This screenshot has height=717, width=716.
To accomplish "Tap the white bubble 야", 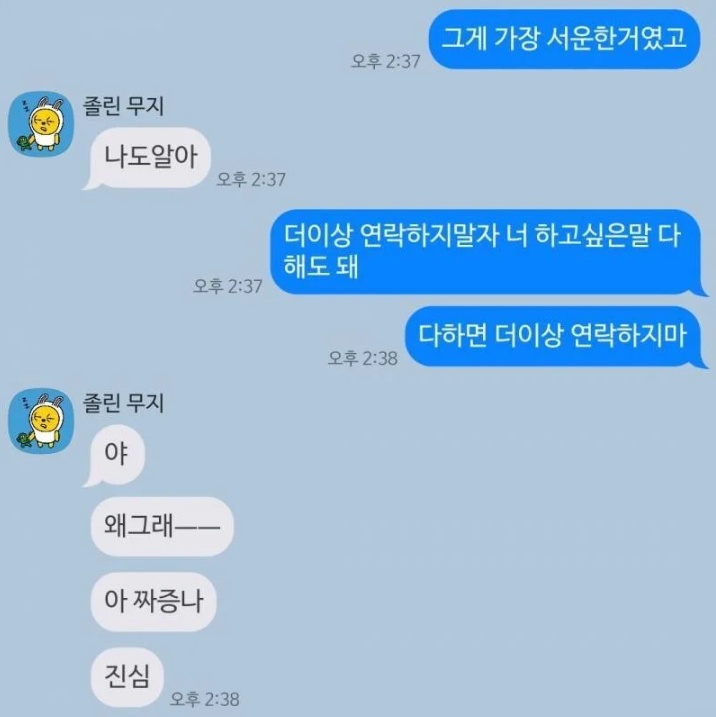I will point(114,455).
